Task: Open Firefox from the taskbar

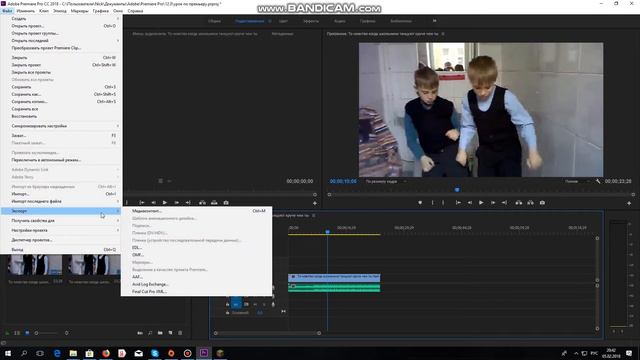Action: (106, 353)
